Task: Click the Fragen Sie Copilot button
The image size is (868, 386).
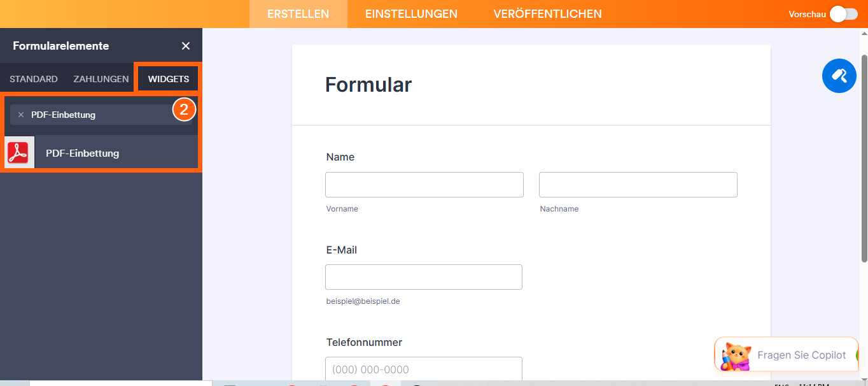Action: pos(787,355)
